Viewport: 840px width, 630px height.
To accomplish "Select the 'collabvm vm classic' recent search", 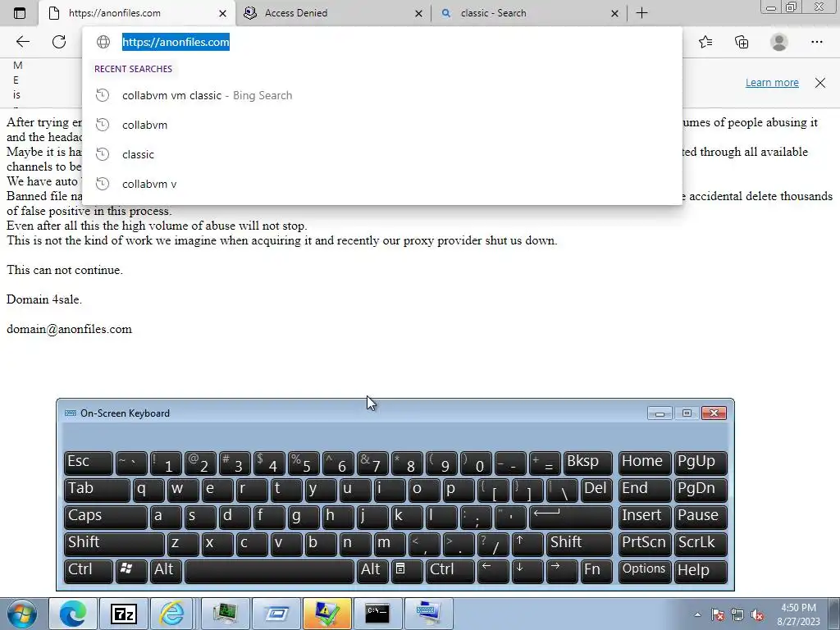I will (382, 95).
